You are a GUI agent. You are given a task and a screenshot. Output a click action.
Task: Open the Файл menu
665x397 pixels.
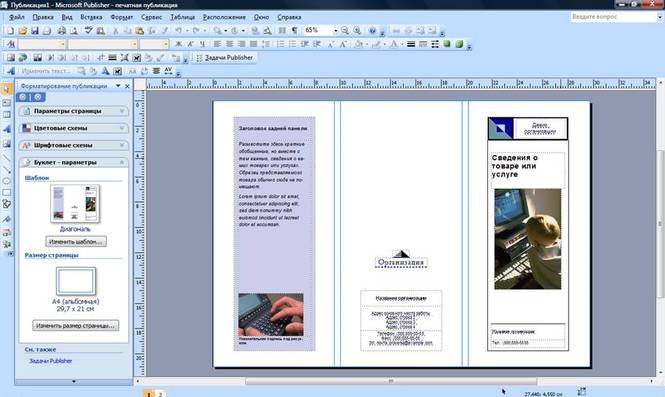17,17
